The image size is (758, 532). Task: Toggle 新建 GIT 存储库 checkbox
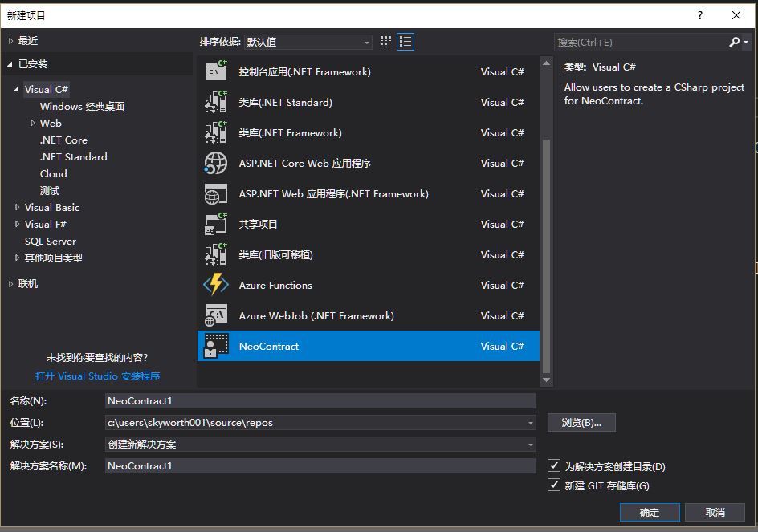(553, 485)
